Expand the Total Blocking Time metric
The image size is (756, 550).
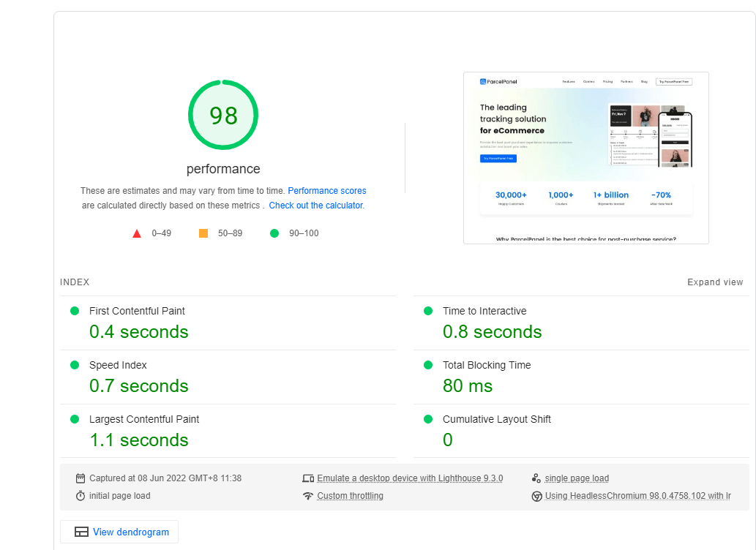[487, 365]
